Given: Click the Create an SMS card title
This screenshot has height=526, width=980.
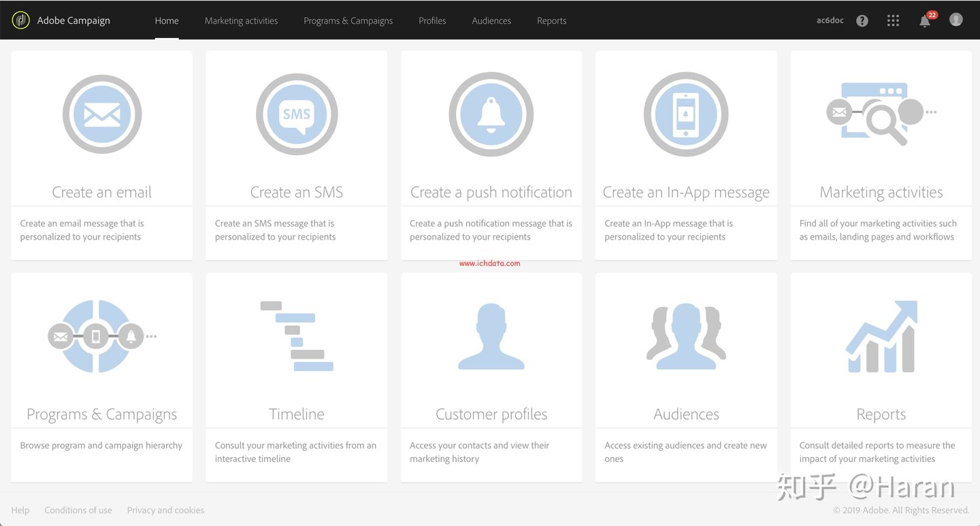Looking at the screenshot, I should click(x=297, y=192).
